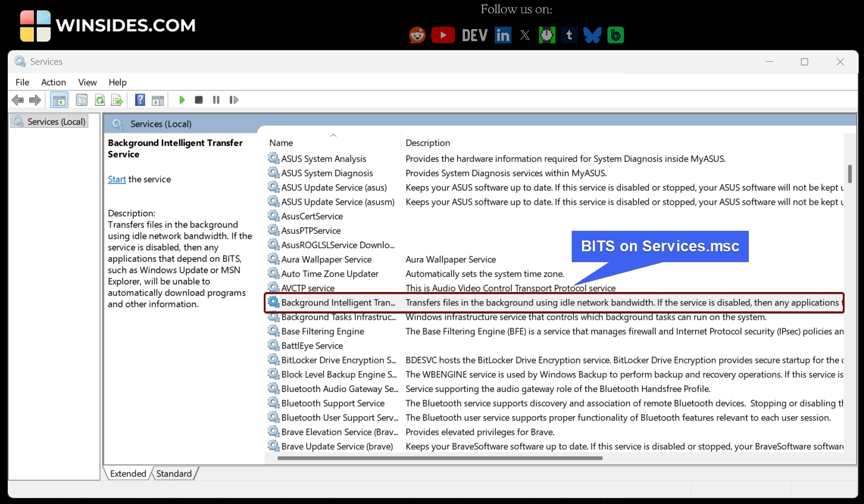Select the AsusPTPService row
The image size is (864, 504).
click(x=554, y=231)
